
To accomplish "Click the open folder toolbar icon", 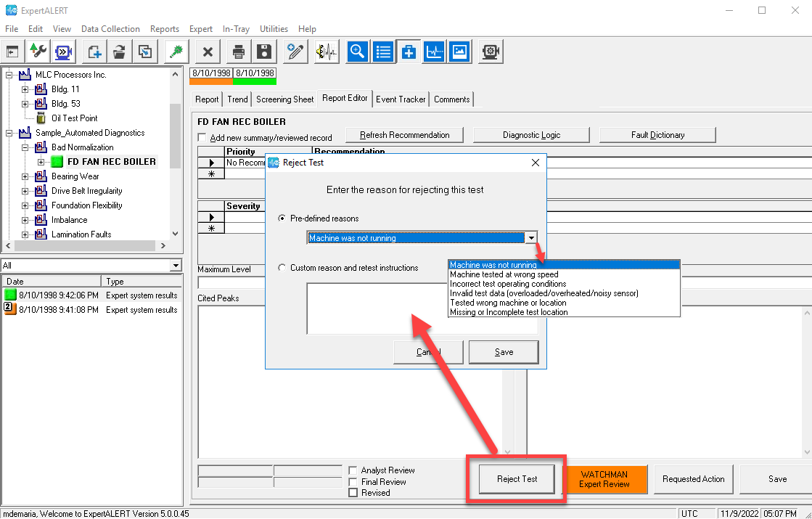I will [120, 52].
